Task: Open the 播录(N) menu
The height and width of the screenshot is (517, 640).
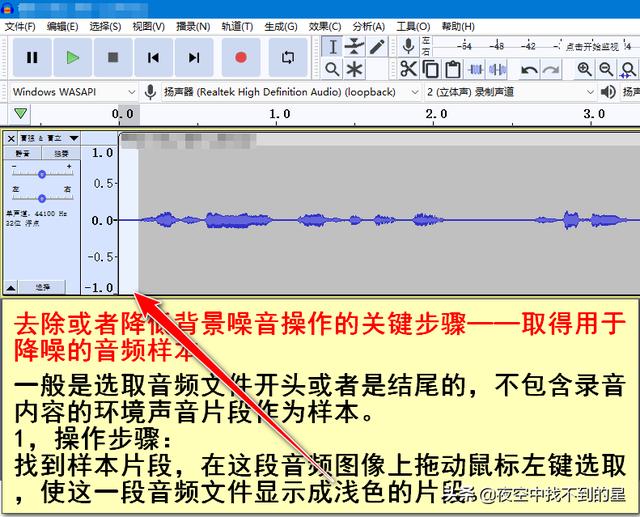Action: 193,27
